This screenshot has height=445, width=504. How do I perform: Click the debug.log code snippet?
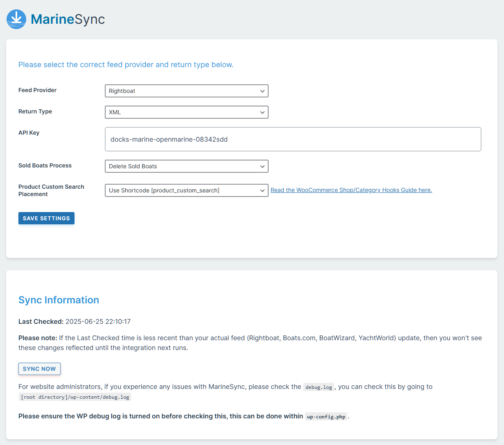(x=319, y=387)
